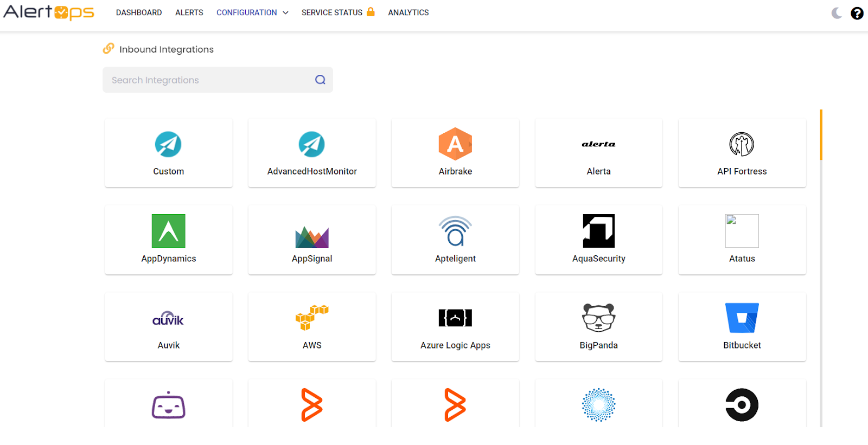Image resolution: width=868 pixels, height=445 pixels.
Task: Click the API Fortress icon
Action: (x=742, y=144)
